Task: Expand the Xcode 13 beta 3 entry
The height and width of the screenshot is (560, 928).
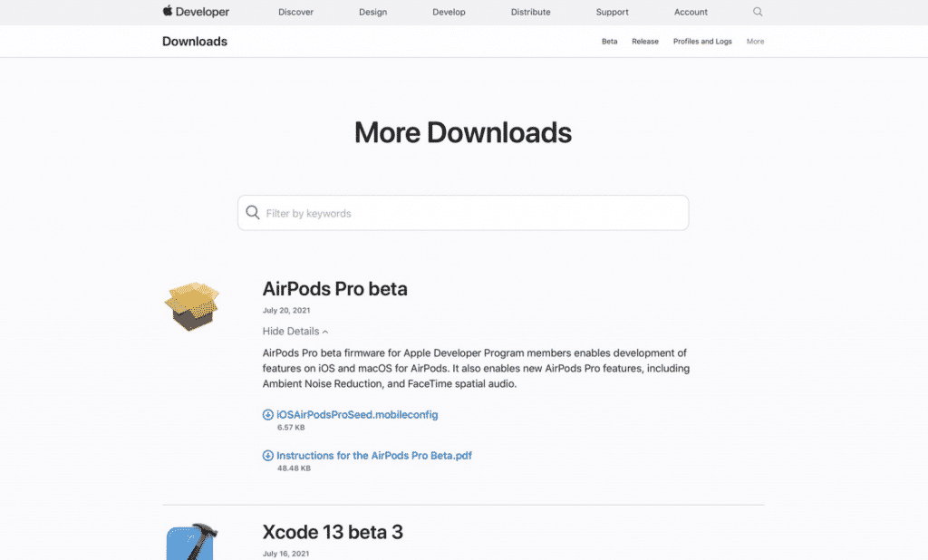Action: [x=333, y=532]
